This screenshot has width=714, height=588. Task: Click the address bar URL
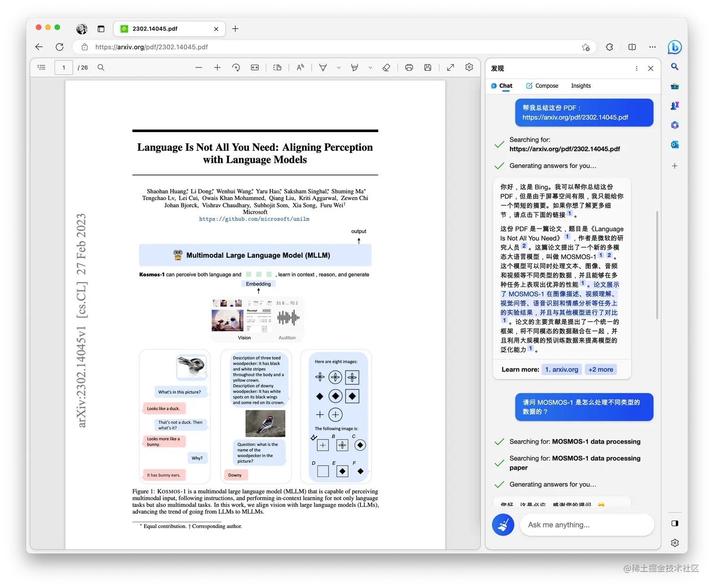152,47
